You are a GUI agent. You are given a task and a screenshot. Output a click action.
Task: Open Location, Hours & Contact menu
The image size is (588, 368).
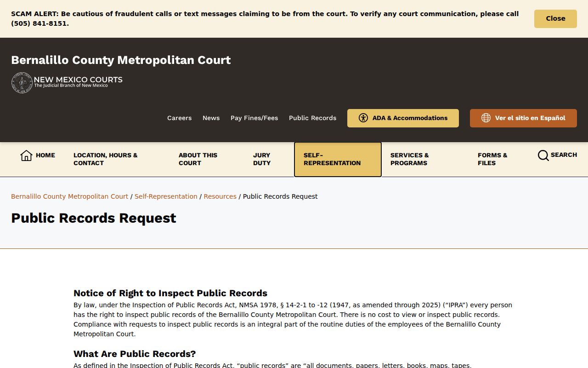(x=106, y=159)
